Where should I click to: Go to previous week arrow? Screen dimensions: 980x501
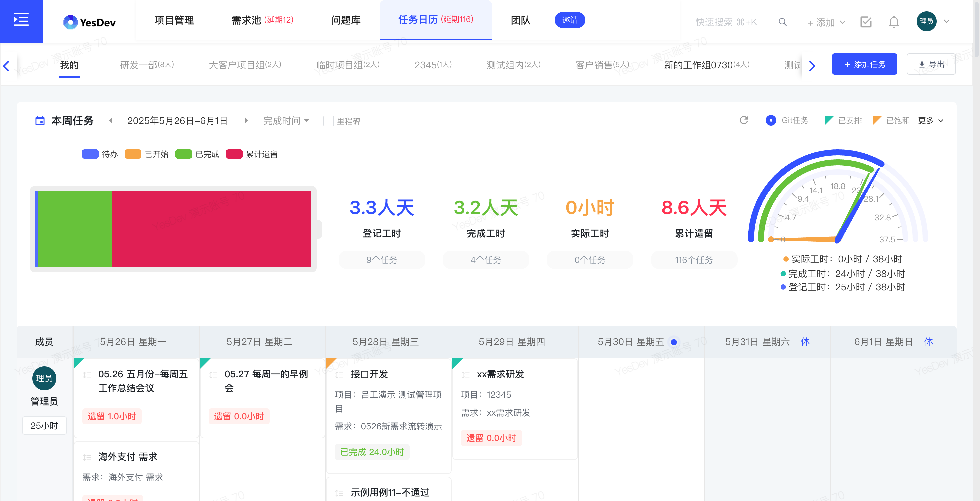111,121
